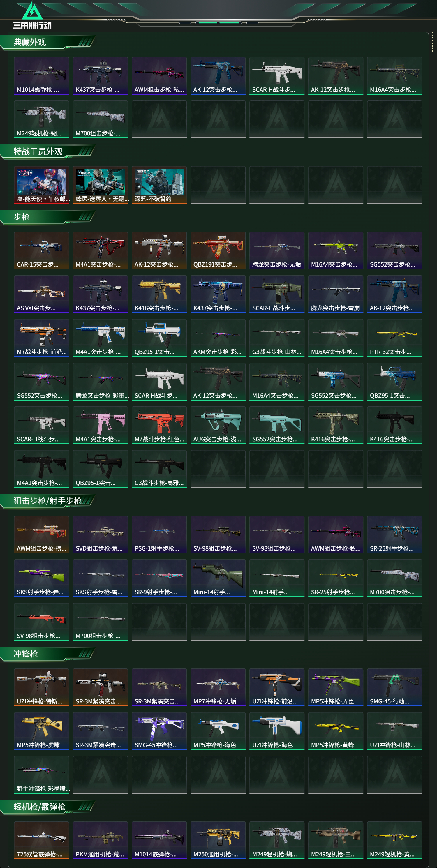Viewport: 437px width, 868px height.
Task: Select the M7战斗步枪-前沿 skin
Action: (x=41, y=338)
